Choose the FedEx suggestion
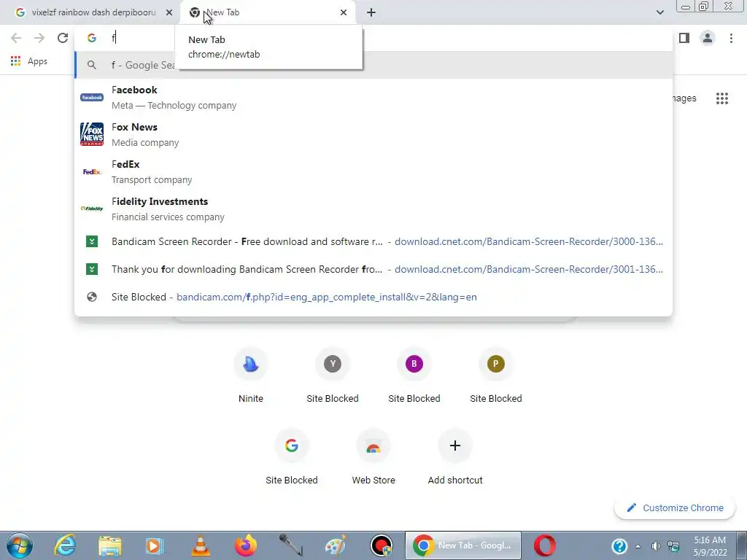The image size is (747, 560). coord(373,171)
